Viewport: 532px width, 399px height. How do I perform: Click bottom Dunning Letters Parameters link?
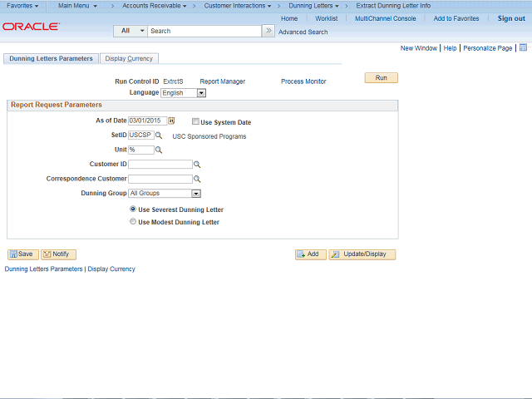(x=43, y=269)
